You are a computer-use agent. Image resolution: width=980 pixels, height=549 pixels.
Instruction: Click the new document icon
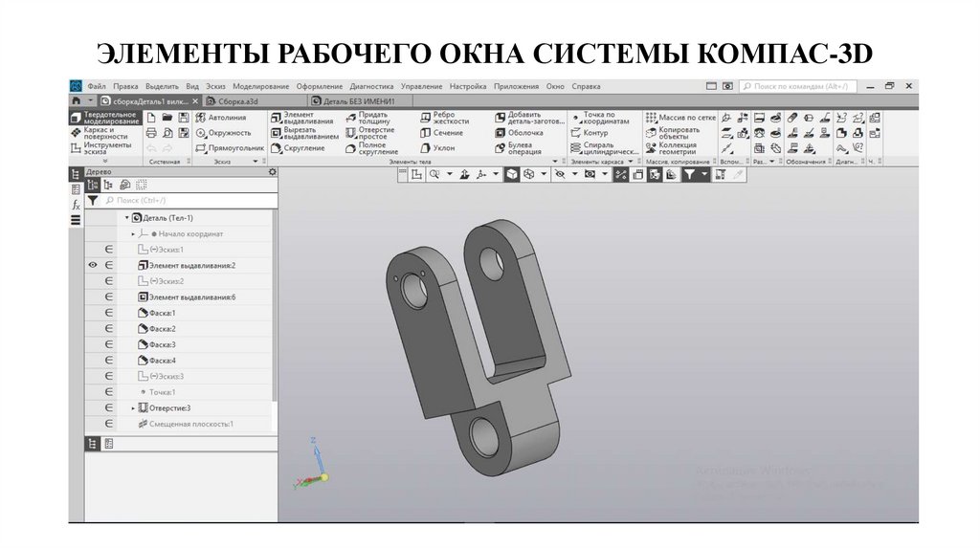click(x=151, y=118)
